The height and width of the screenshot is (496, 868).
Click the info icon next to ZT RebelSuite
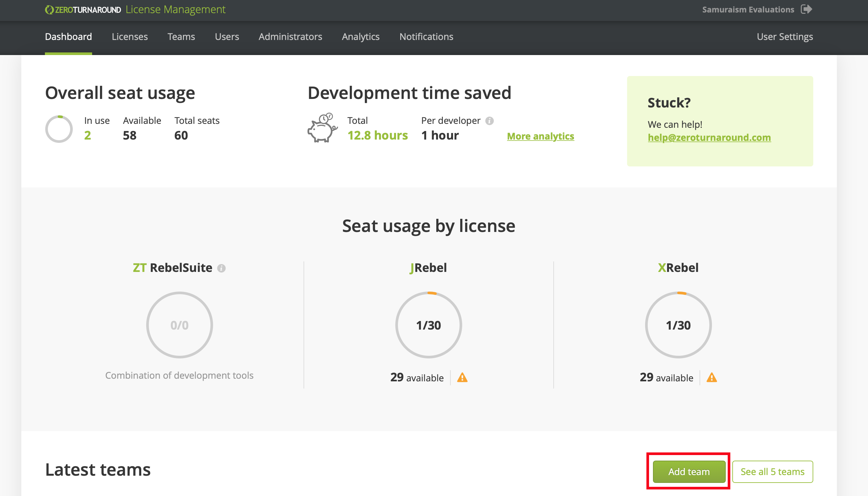click(222, 268)
